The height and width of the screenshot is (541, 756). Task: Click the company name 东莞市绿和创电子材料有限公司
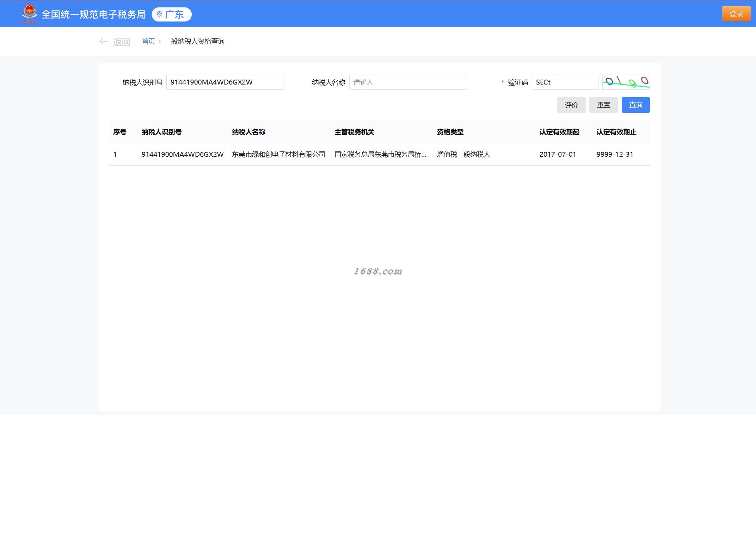point(278,154)
